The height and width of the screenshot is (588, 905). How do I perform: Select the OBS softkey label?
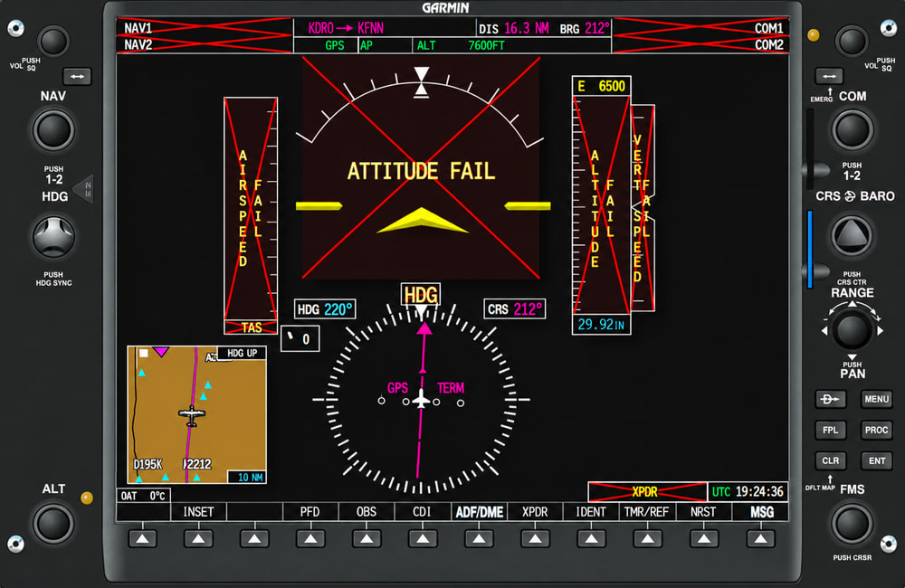point(366,512)
